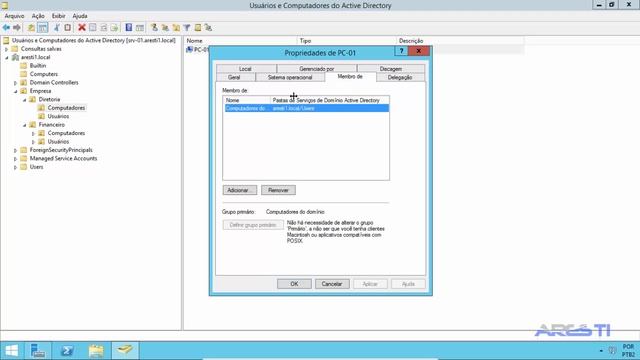Click the Adicionar button
Image resolution: width=640 pixels, height=360 pixels.
pos(240,190)
